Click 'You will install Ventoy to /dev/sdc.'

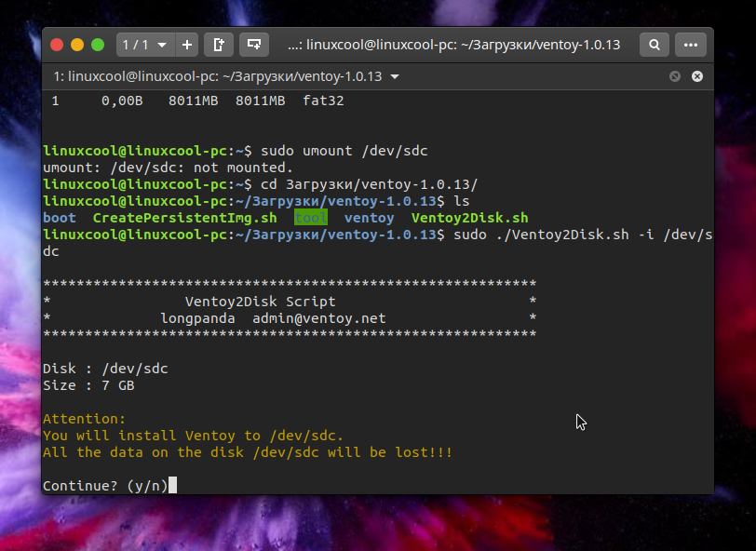[193, 436]
